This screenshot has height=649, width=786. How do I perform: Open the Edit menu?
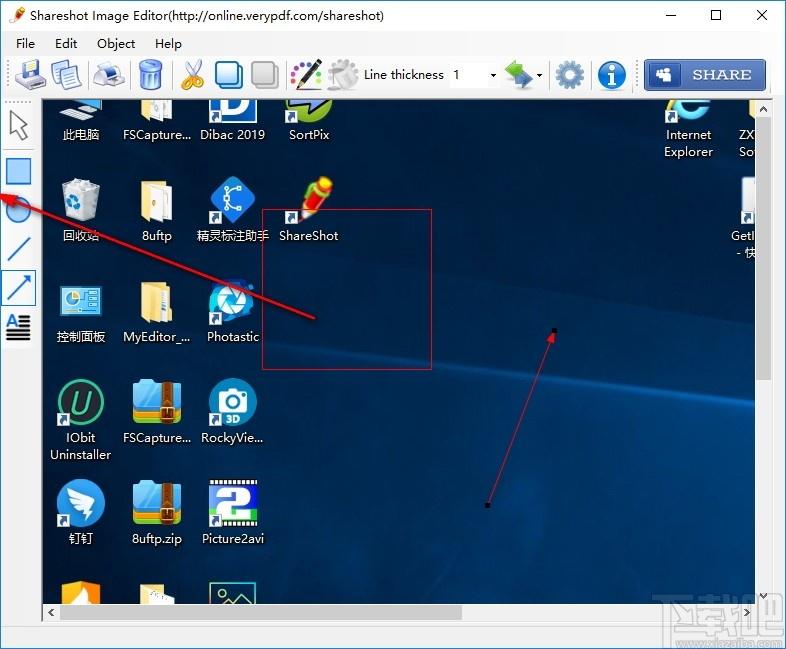coord(66,44)
